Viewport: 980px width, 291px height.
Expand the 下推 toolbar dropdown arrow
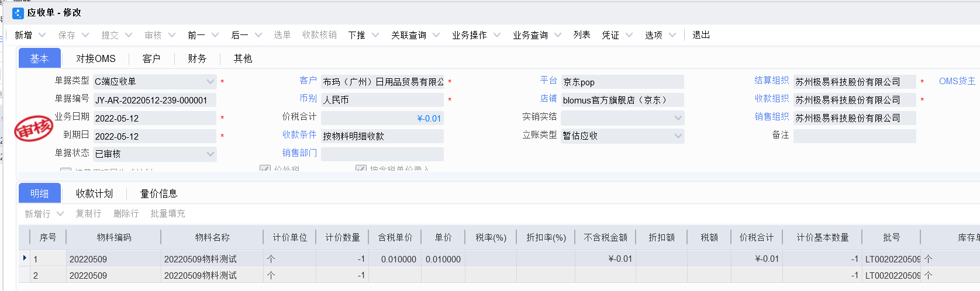[x=375, y=35]
